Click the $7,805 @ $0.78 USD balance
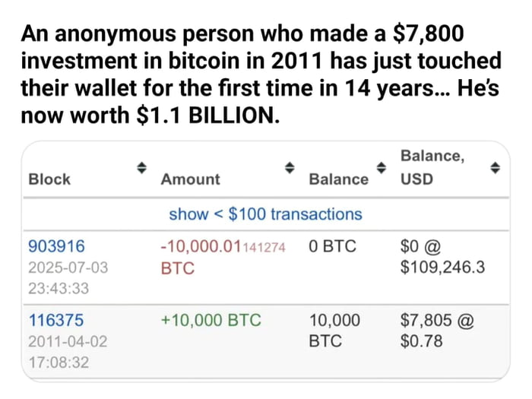The width and height of the screenshot is (532, 399). 436,331
